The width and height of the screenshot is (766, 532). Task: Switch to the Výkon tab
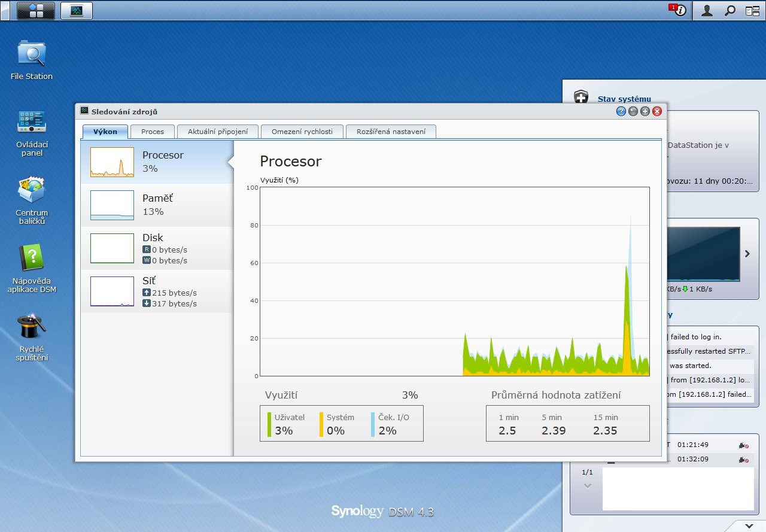(105, 132)
